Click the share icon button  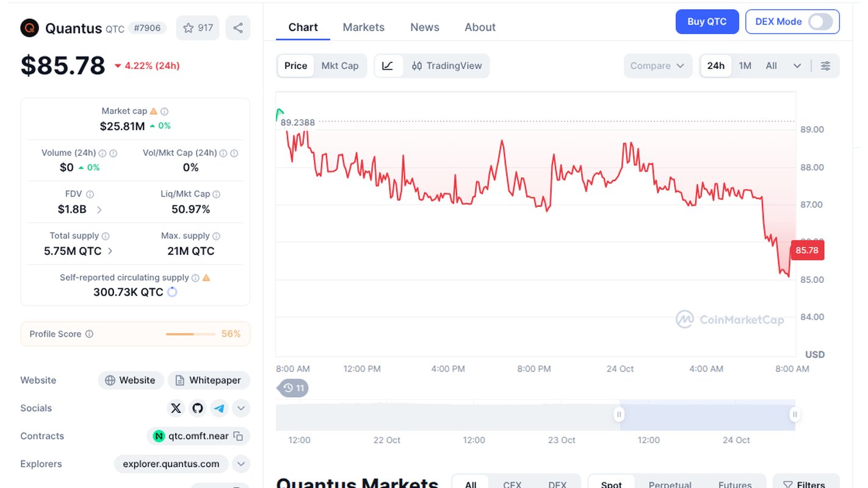pos(238,28)
